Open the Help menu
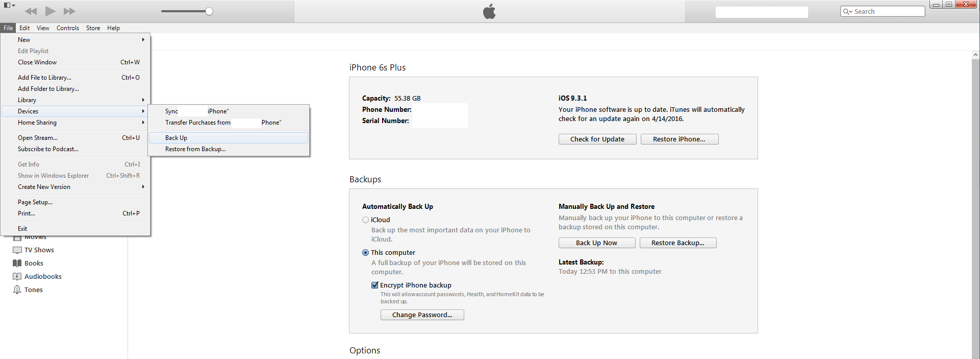The width and height of the screenshot is (980, 359). click(113, 28)
